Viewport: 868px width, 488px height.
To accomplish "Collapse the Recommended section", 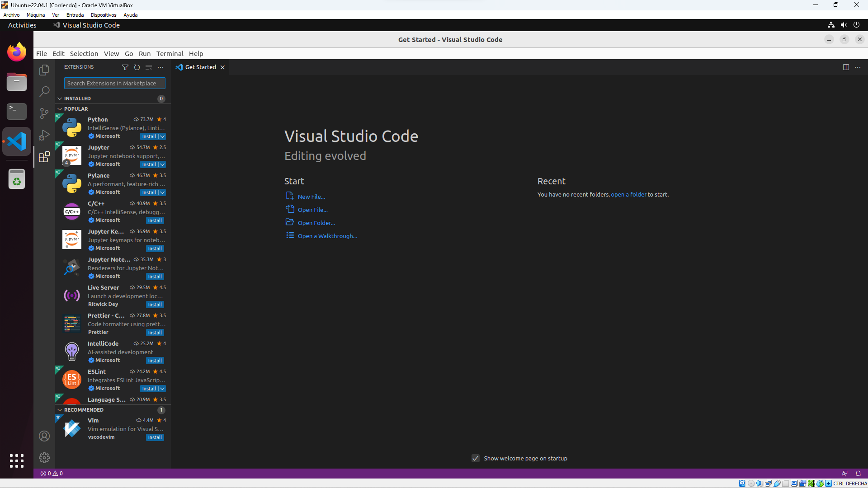I will 84,410.
